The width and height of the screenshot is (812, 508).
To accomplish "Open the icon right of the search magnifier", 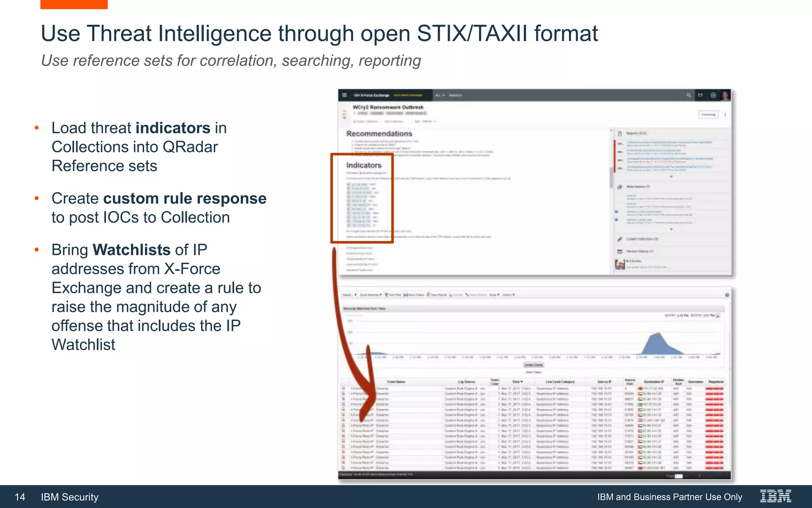I will click(x=700, y=95).
